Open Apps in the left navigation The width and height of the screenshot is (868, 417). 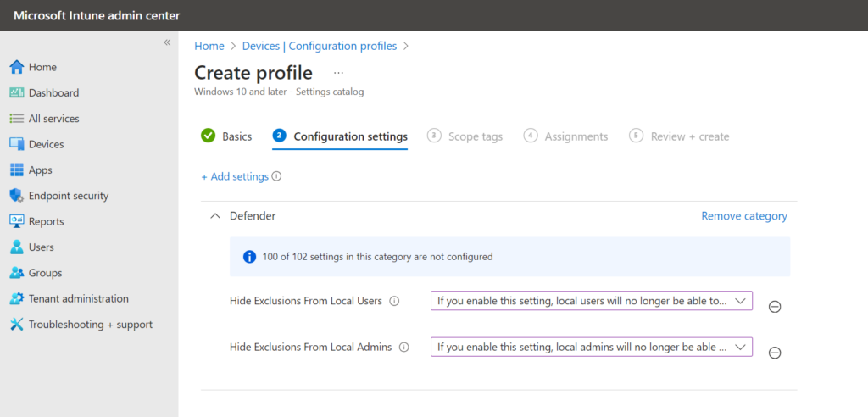[41, 170]
